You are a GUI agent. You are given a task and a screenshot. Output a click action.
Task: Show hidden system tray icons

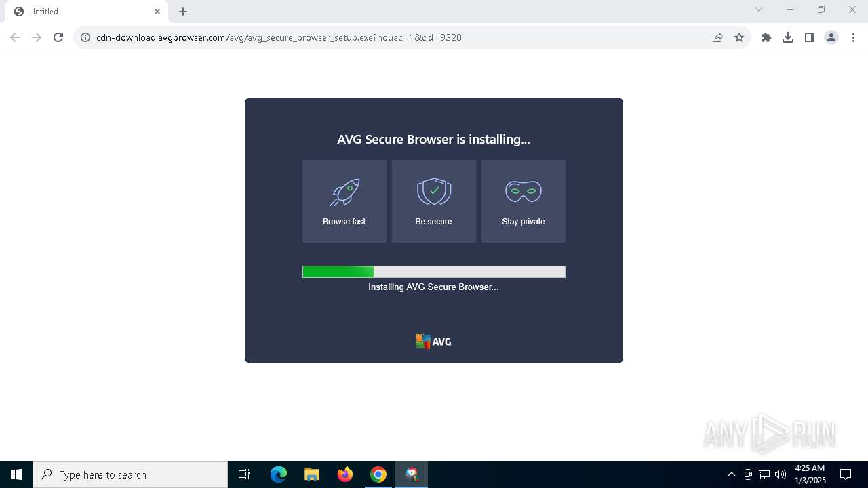tap(731, 474)
